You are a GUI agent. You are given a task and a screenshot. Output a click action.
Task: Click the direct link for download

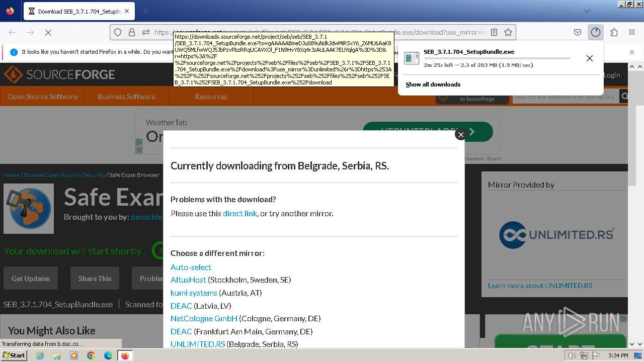[240, 213]
